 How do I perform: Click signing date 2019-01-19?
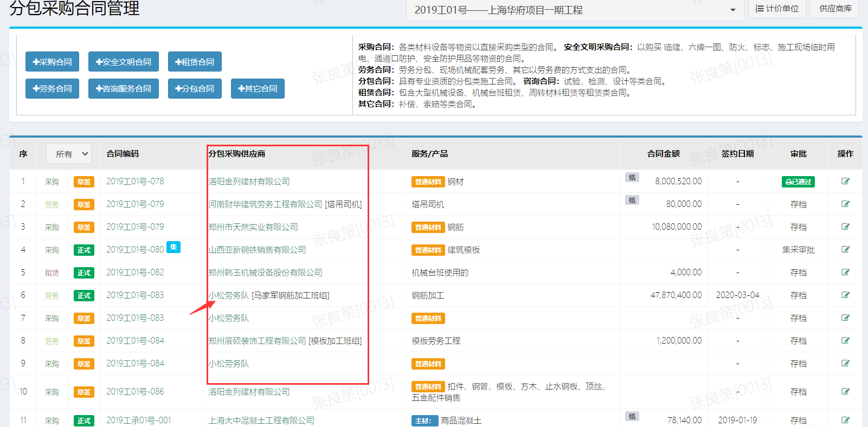[737, 420]
